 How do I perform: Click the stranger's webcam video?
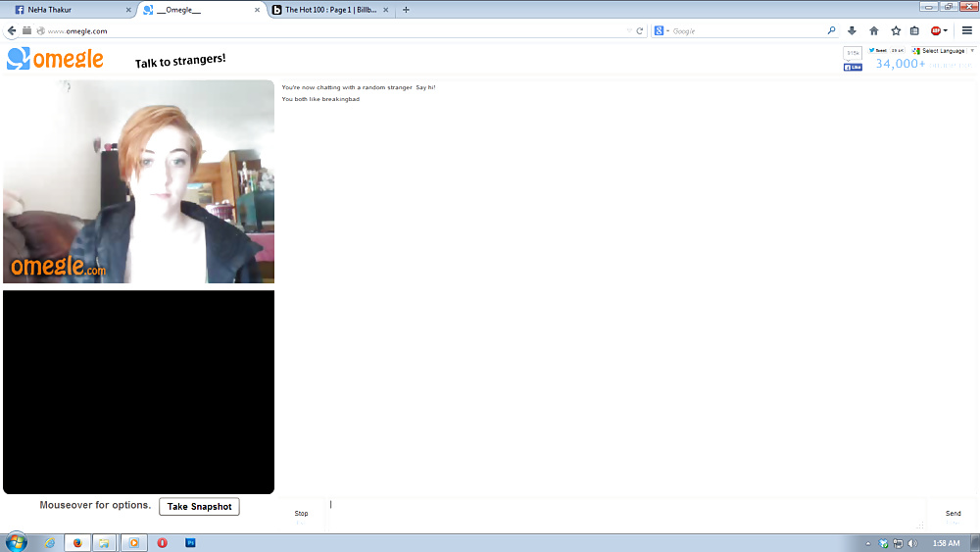tap(139, 181)
